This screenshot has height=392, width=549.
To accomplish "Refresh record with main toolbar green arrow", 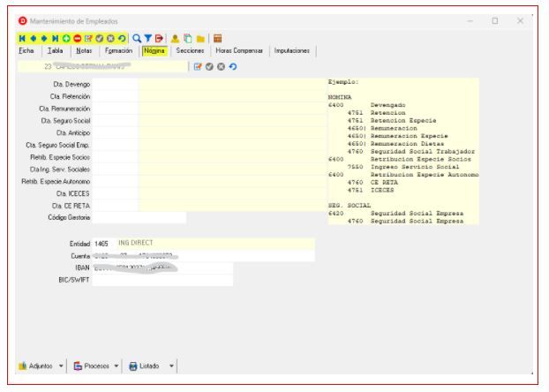I will [122, 39].
